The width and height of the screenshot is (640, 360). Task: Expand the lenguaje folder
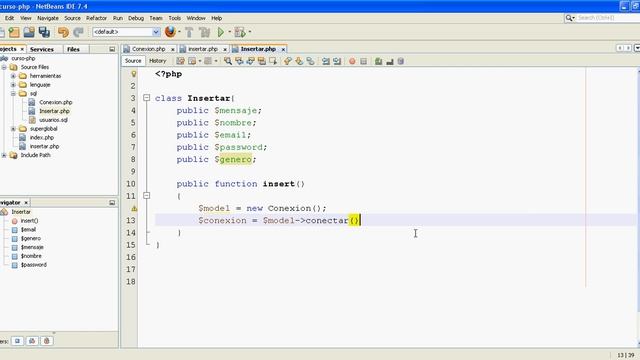coord(13,85)
